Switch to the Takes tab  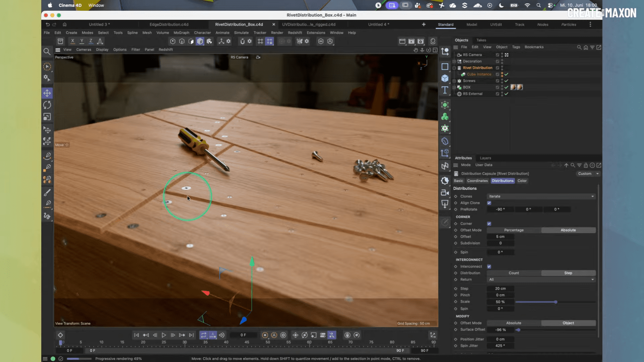tap(481, 40)
